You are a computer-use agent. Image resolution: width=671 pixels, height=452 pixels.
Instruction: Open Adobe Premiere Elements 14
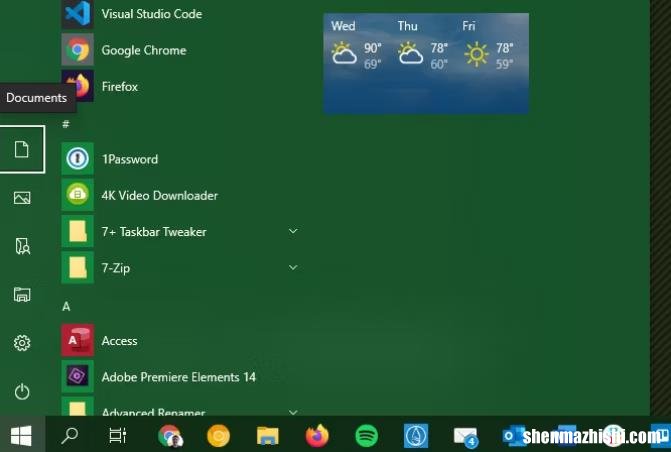[180, 377]
